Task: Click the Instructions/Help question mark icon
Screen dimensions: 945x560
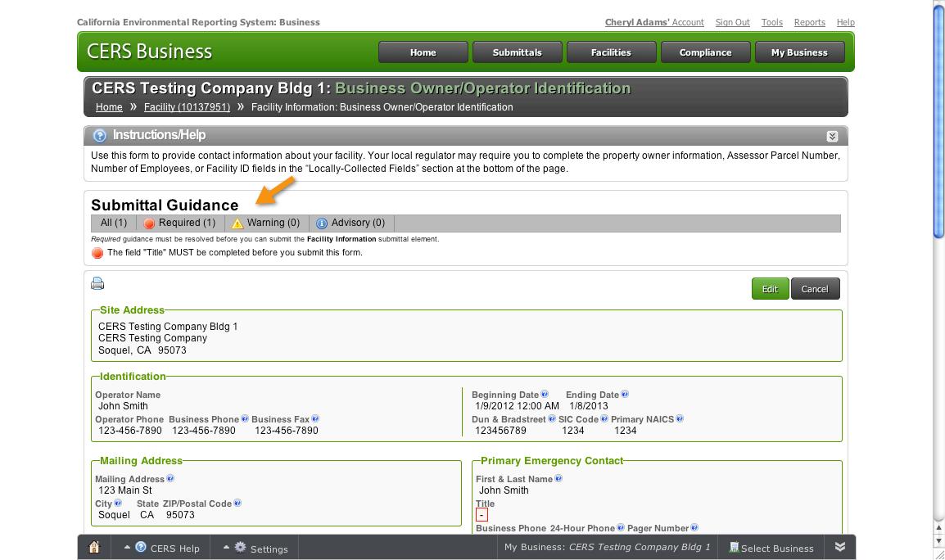Action: [x=99, y=136]
